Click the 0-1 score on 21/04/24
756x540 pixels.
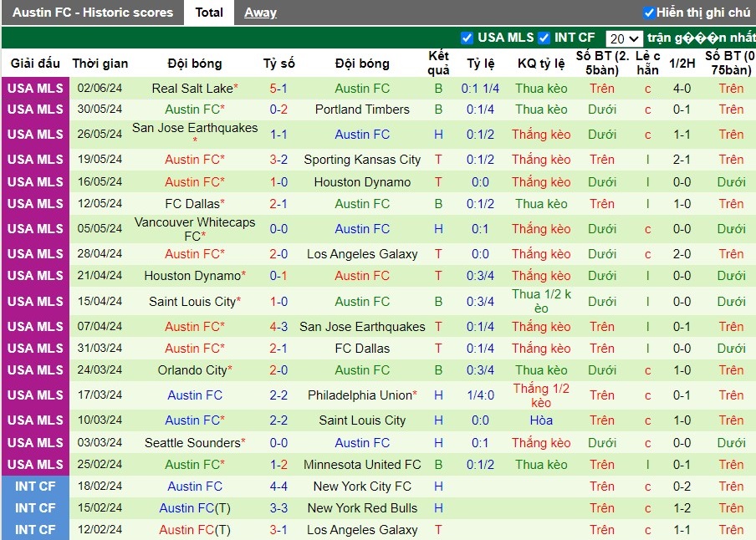(278, 276)
